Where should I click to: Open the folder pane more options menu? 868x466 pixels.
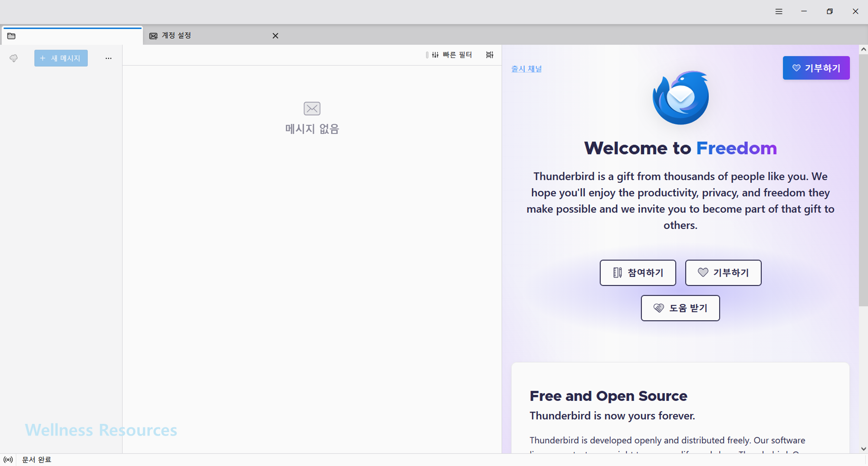pyautogui.click(x=108, y=58)
